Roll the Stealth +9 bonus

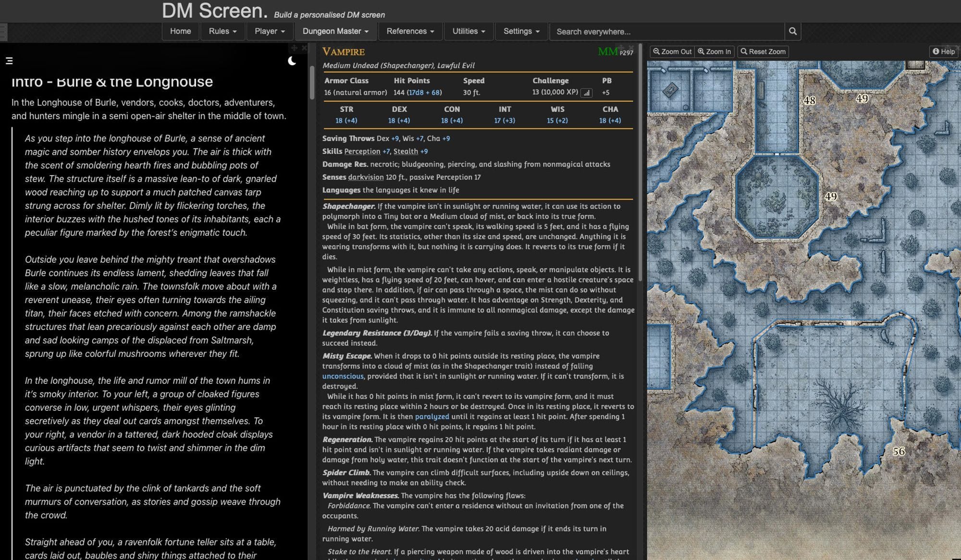(x=424, y=151)
